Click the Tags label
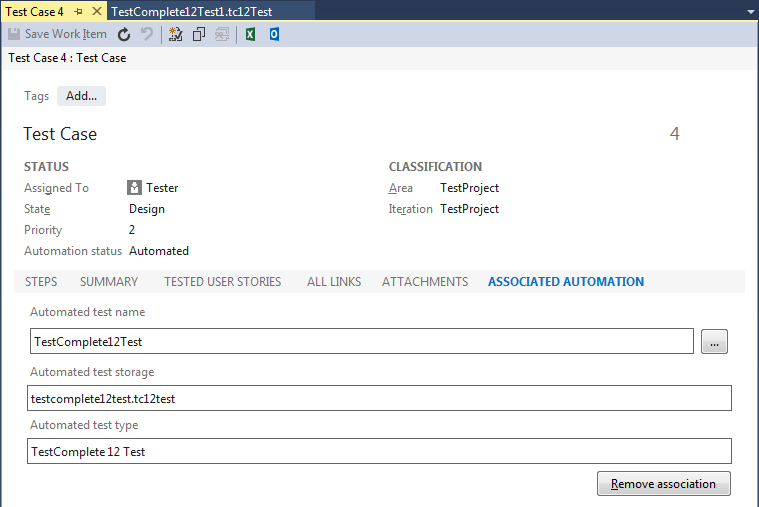Viewport: 759px width, 507px height. (37, 96)
